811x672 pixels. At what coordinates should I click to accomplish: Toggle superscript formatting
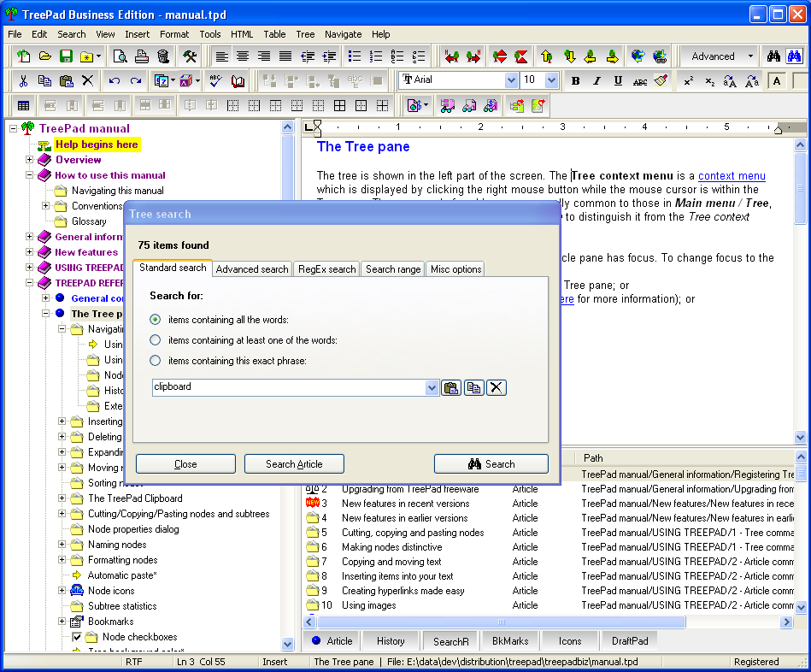[689, 80]
